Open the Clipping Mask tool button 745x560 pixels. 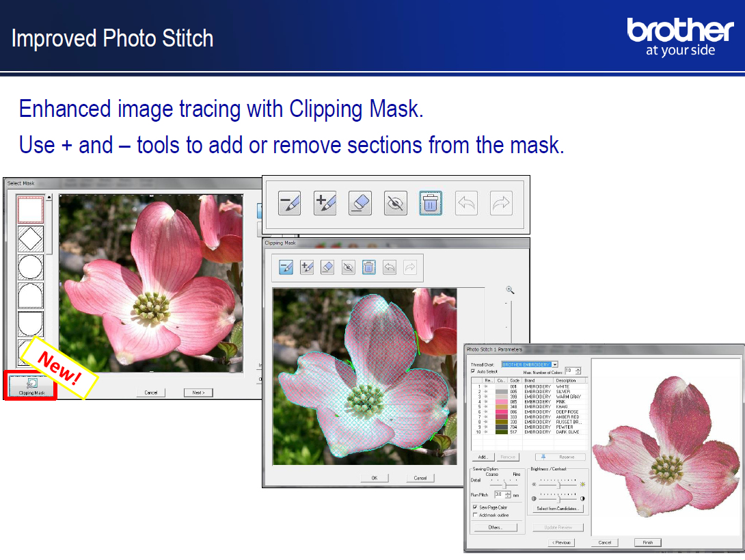tap(32, 387)
